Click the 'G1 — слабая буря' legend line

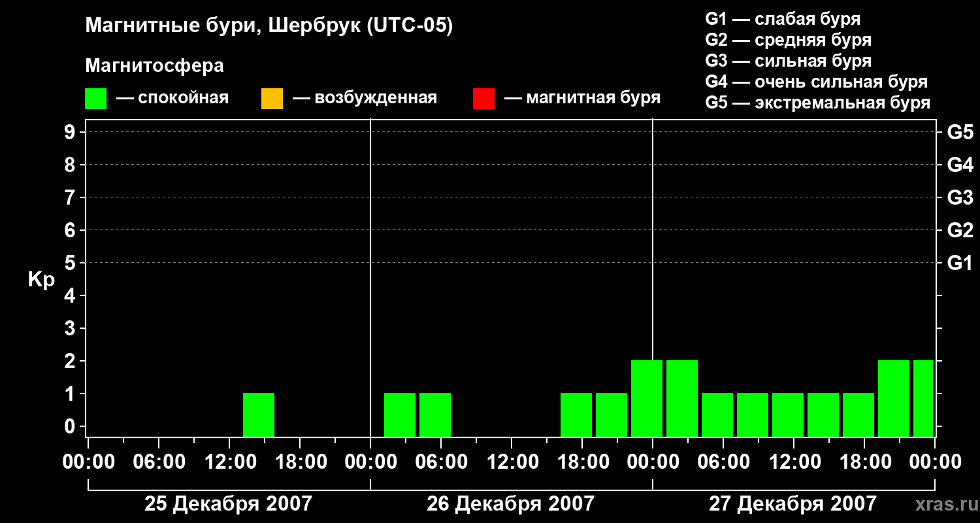pos(783,18)
